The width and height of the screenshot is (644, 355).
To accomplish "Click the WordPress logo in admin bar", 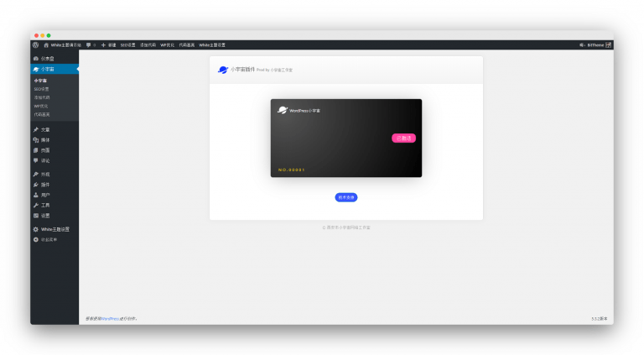I will [35, 44].
